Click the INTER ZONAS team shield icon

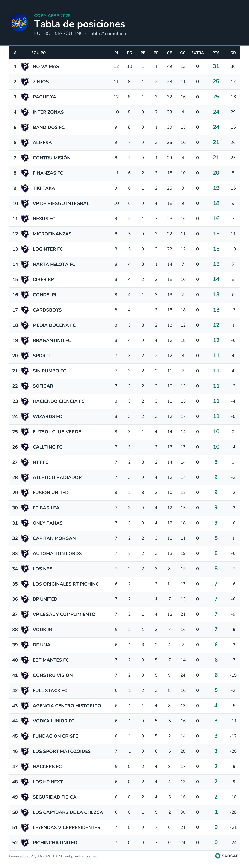click(x=25, y=112)
